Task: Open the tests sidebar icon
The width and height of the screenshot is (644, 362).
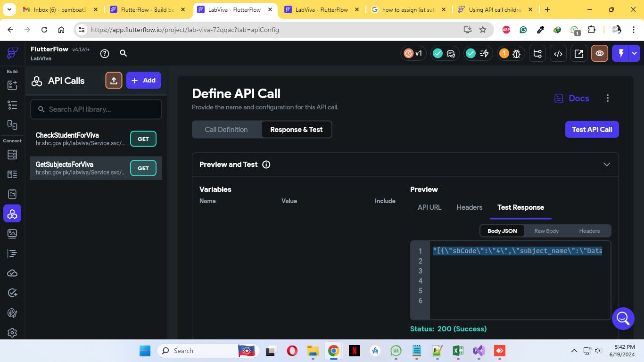Action: pos(12,293)
